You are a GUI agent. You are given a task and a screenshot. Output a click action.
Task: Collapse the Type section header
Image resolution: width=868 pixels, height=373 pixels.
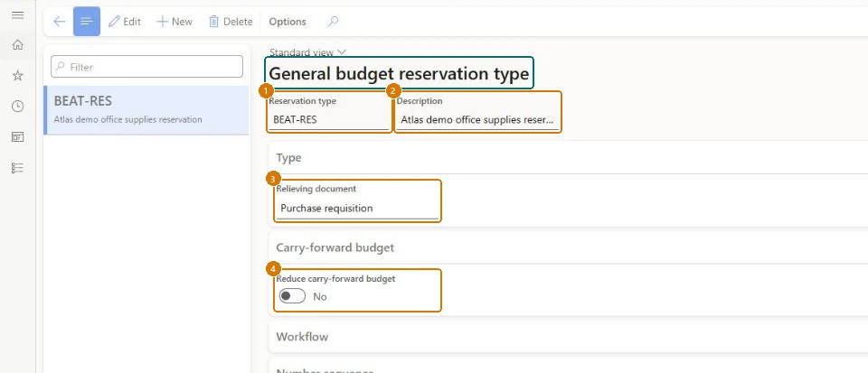pos(568,157)
